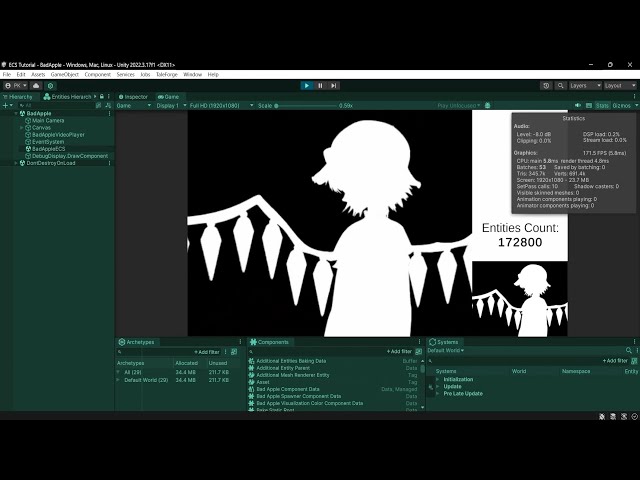This screenshot has width=640, height=480.
Task: Select Bad Apple Spawner Component Data
Action: [299, 396]
